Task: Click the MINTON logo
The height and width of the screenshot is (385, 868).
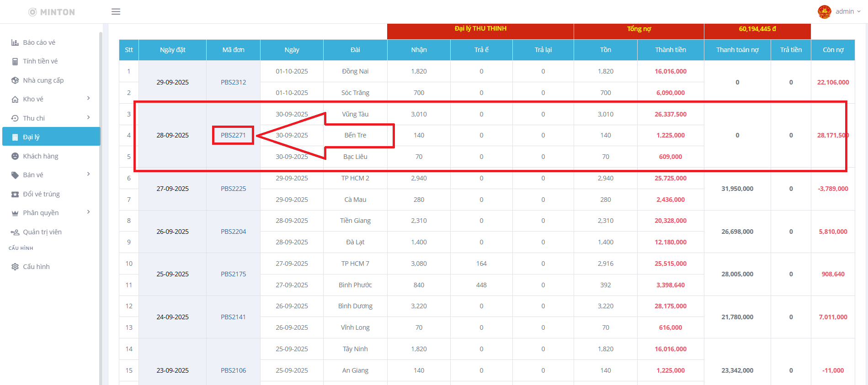Action: click(52, 12)
